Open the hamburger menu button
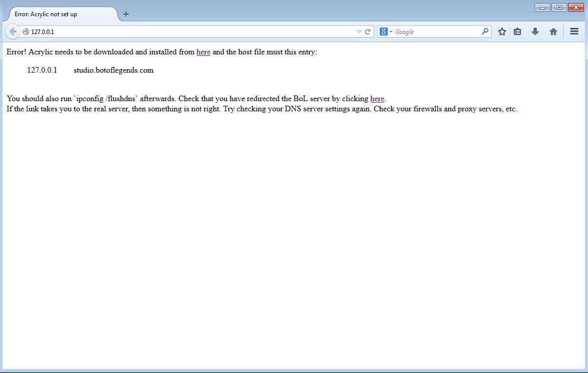This screenshot has height=373, width=588. coord(574,32)
